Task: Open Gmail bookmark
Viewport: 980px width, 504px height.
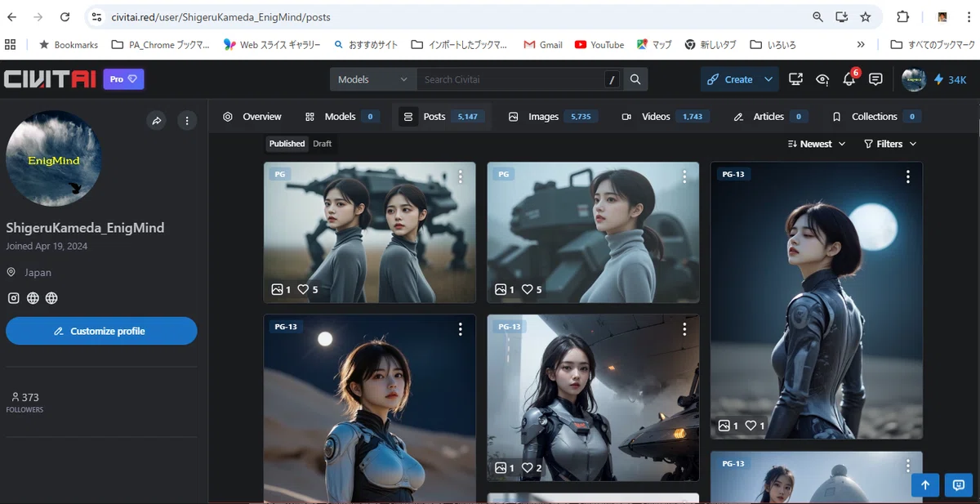Action: pos(543,45)
